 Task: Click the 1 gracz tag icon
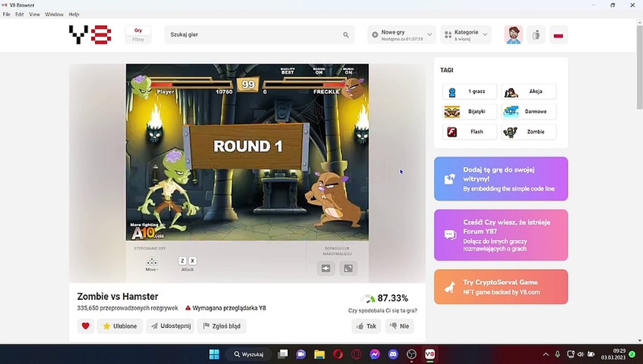[x=452, y=92]
